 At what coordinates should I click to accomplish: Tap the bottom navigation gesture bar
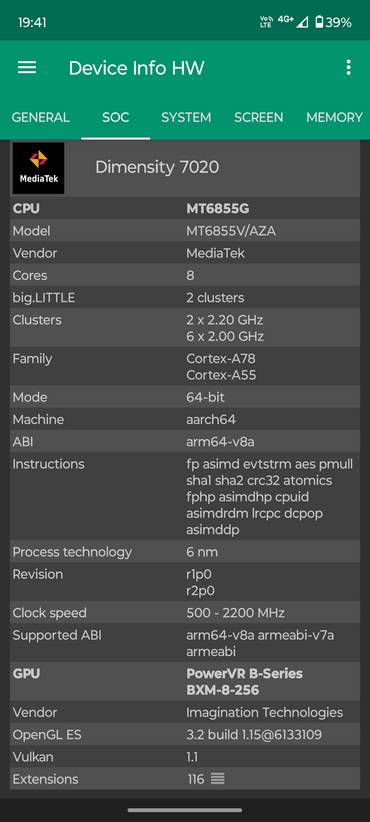pyautogui.click(x=184, y=810)
